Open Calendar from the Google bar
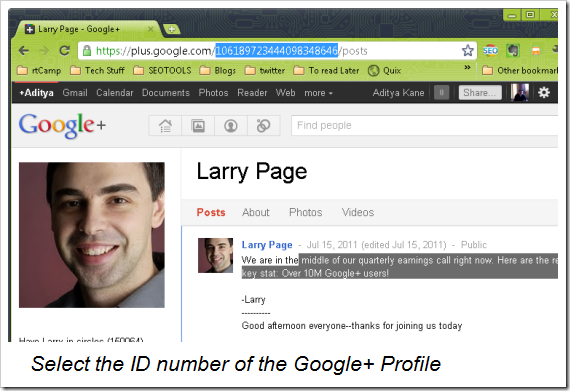 pos(115,93)
